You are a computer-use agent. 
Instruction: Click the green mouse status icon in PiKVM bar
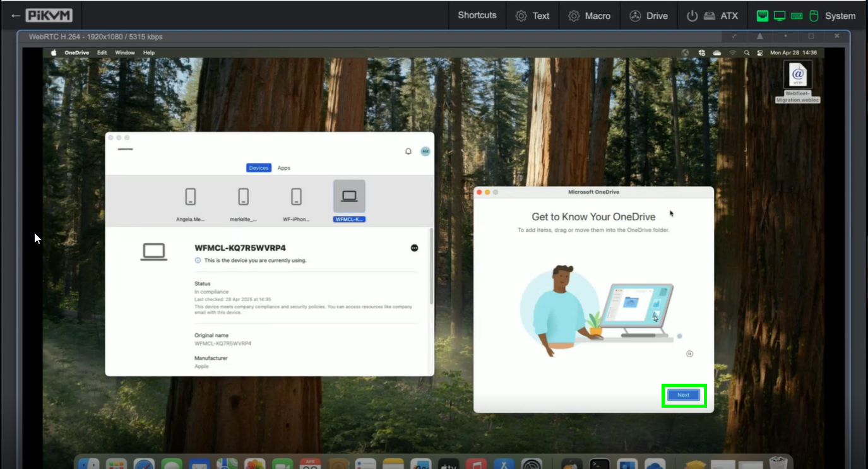pos(814,16)
